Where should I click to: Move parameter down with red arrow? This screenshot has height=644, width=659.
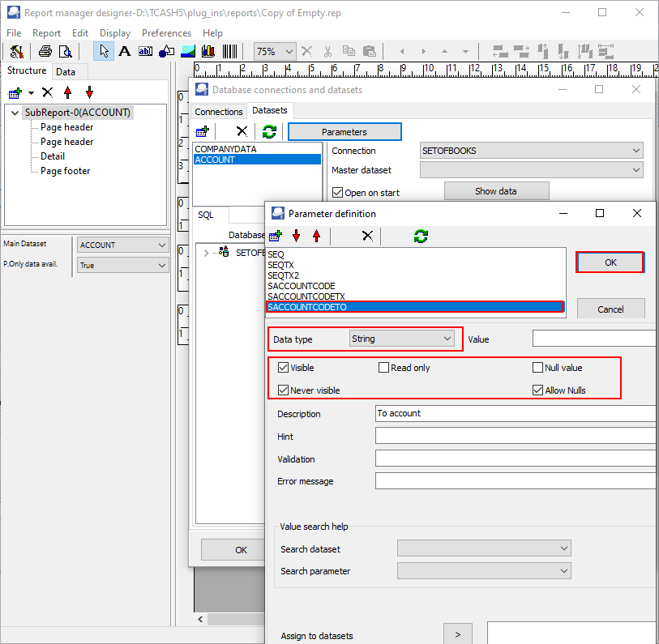coord(297,236)
